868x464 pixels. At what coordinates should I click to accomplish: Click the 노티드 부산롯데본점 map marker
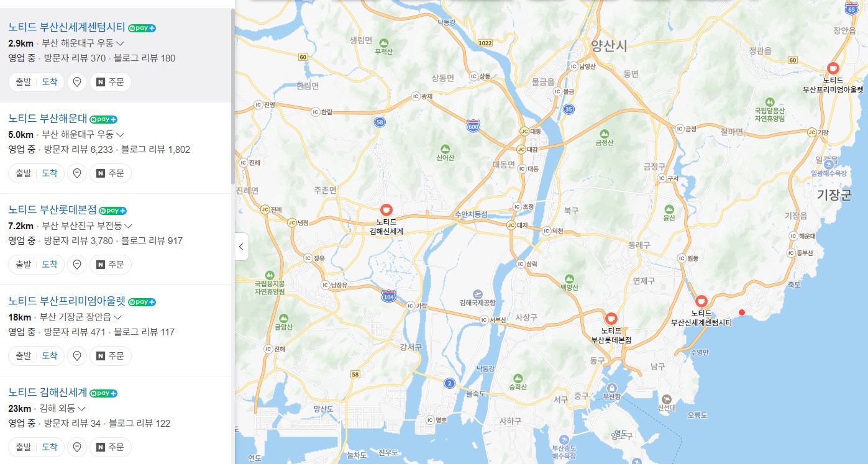pyautogui.click(x=611, y=319)
